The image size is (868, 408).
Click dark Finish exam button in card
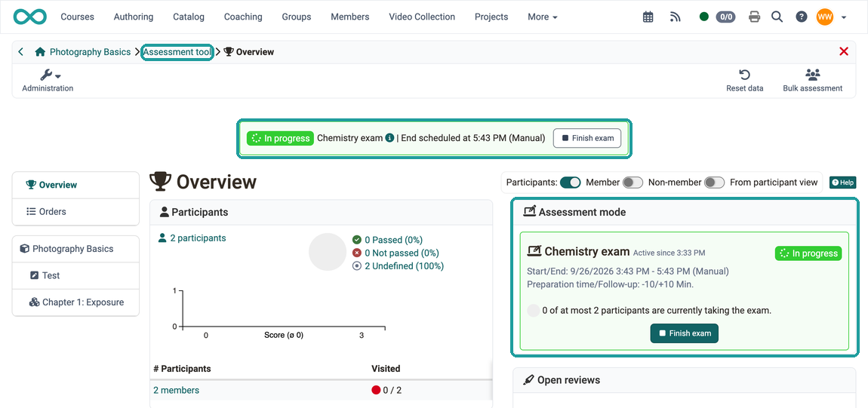pyautogui.click(x=685, y=333)
